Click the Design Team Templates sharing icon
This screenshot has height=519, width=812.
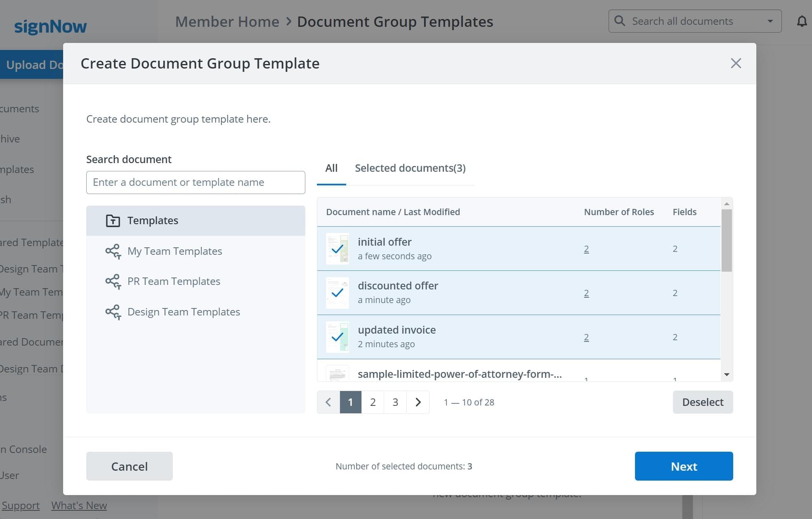113,312
